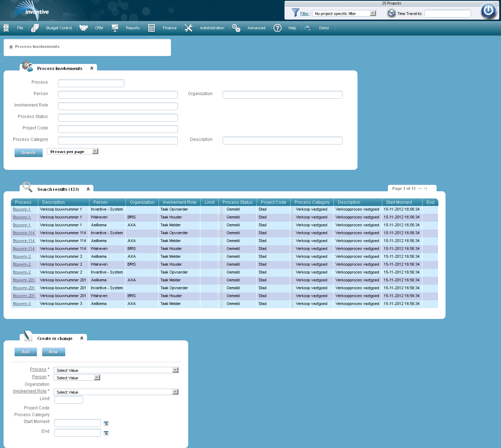Open the Involvement Role Select Value dropdown
The width and height of the screenshot is (501, 448).
click(x=175, y=392)
